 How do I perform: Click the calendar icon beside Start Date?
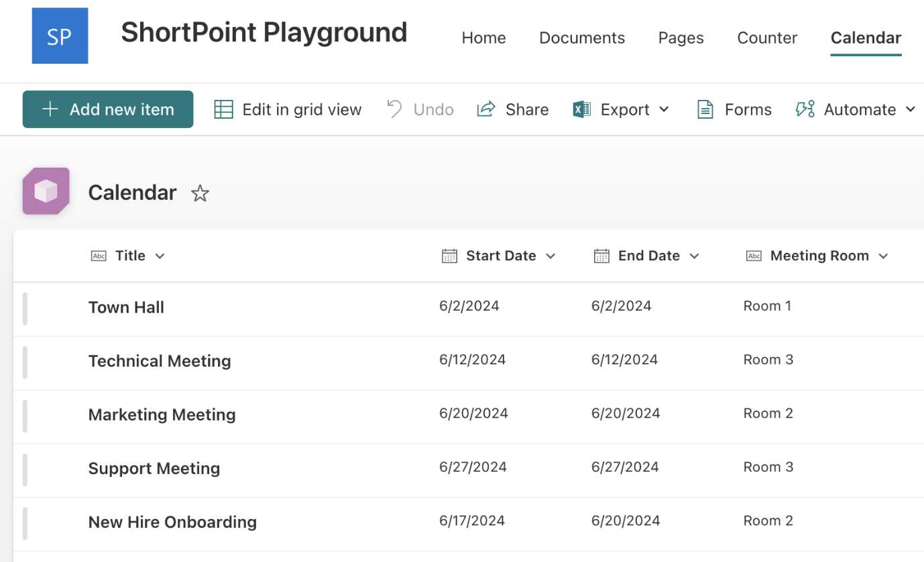pyautogui.click(x=449, y=256)
